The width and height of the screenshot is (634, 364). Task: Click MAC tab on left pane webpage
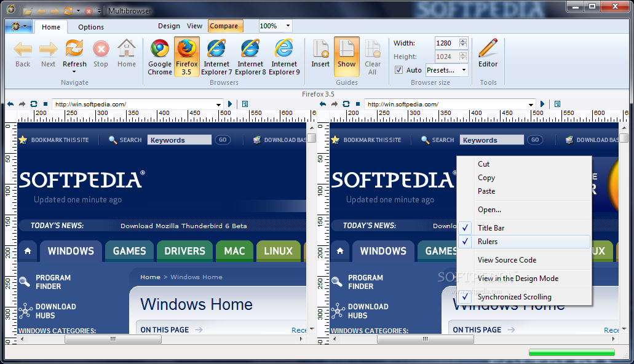pos(234,251)
